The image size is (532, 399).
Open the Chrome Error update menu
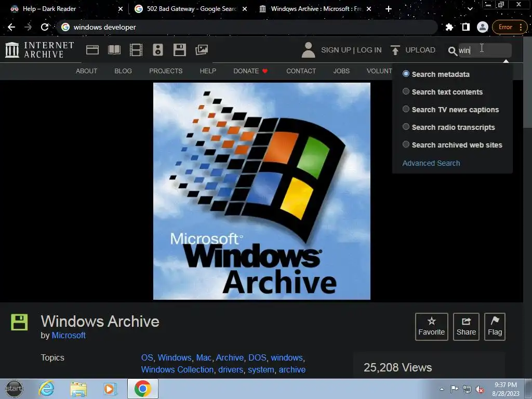click(x=510, y=27)
